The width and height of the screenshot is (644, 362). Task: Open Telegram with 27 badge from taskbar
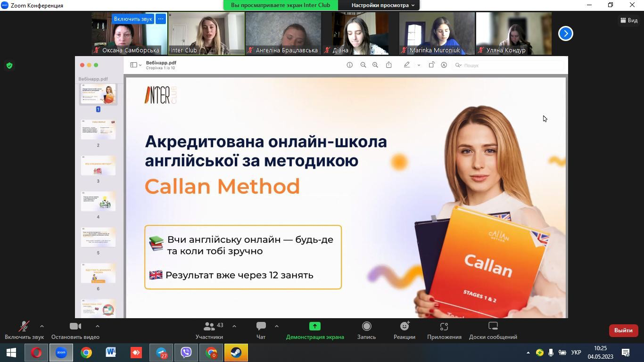pos(161,353)
